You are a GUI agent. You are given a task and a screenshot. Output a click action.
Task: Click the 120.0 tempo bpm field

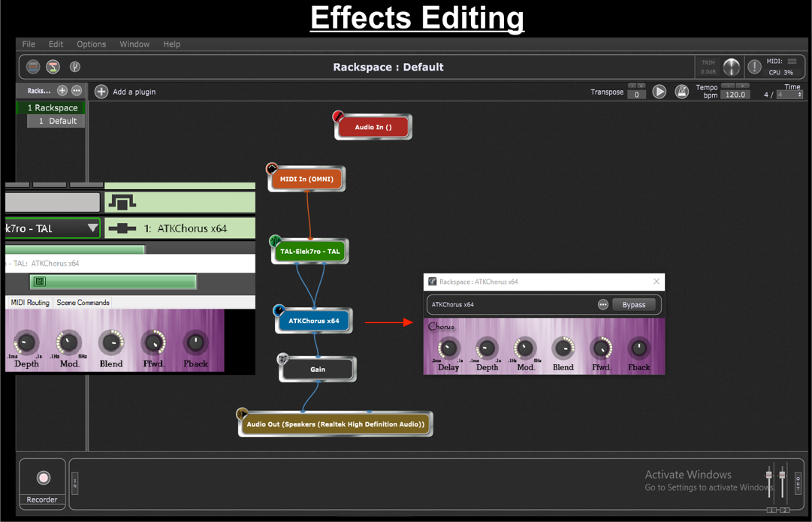(735, 95)
